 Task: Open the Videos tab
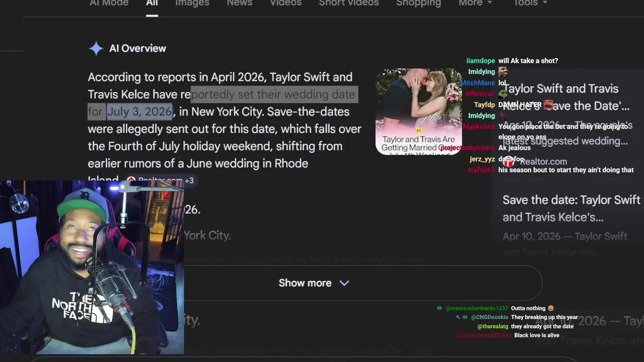(286, 3)
